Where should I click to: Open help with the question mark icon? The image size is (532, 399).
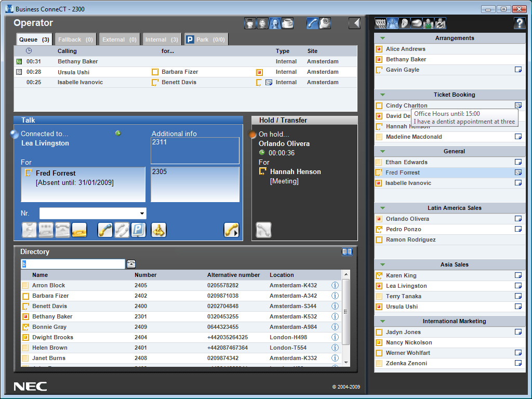520,23
